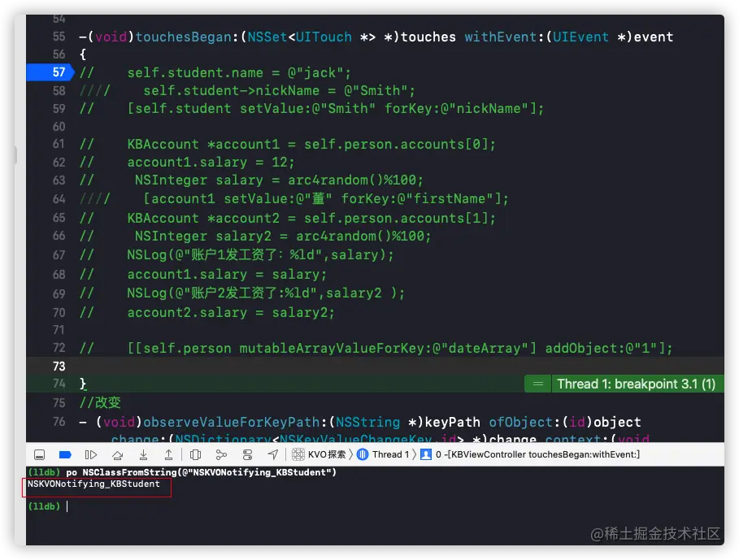Open Debug View Hierarchy icon
The width and height of the screenshot is (739, 560).
[x=195, y=454]
